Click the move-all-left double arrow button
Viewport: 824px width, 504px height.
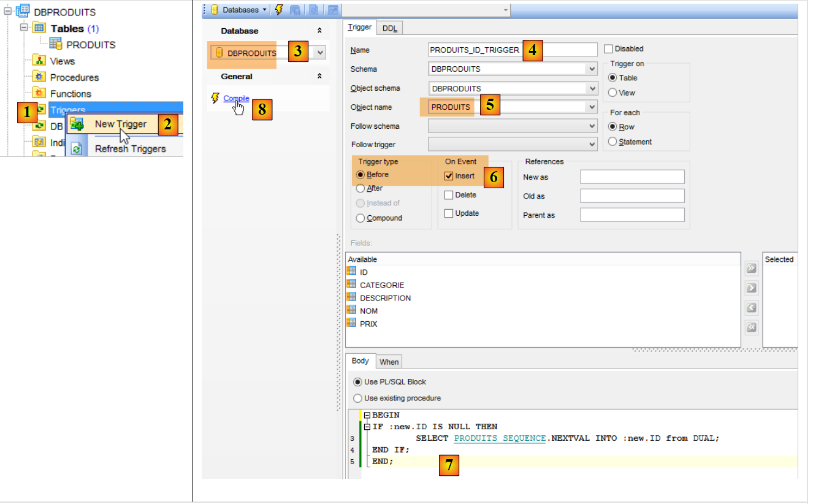pyautogui.click(x=751, y=327)
